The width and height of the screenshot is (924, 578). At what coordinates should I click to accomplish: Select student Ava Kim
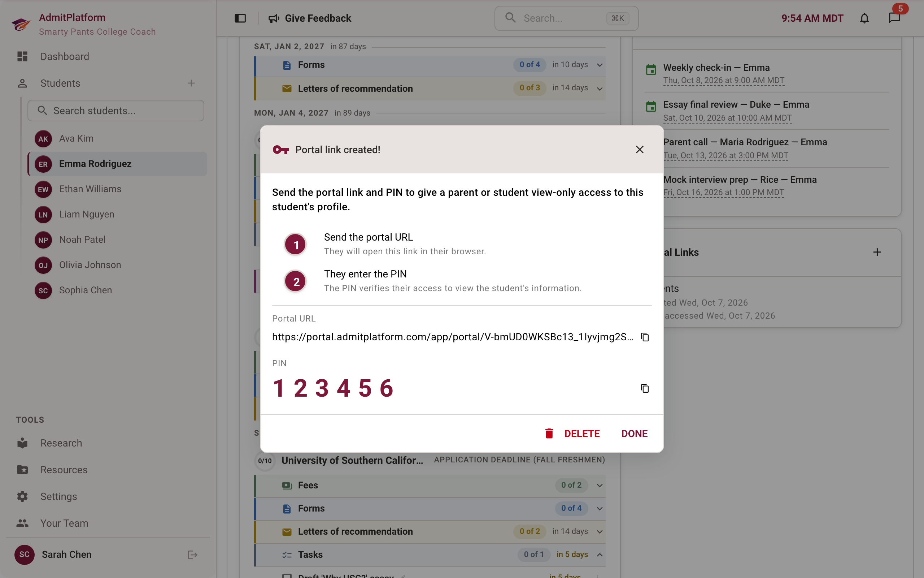117,138
